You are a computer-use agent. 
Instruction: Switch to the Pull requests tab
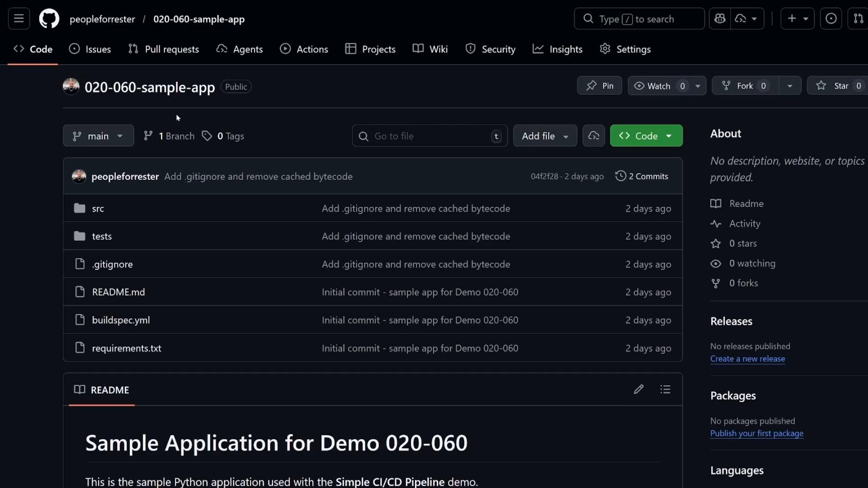[164, 49]
